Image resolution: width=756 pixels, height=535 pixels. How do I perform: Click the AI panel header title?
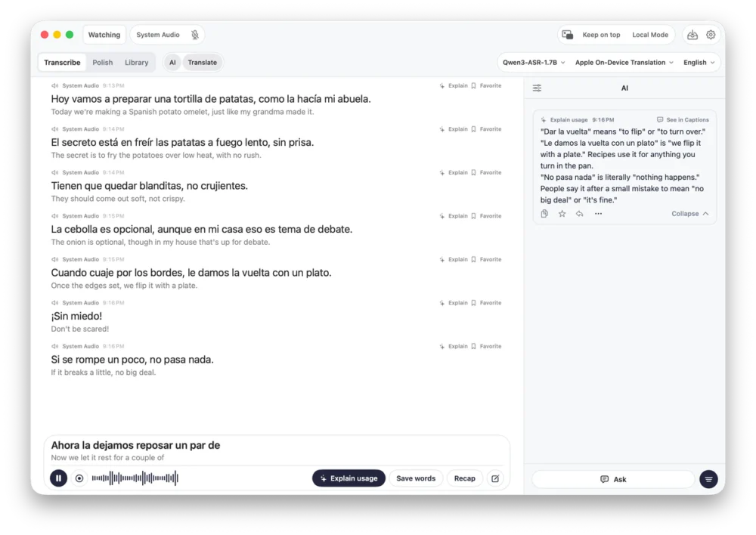click(624, 88)
